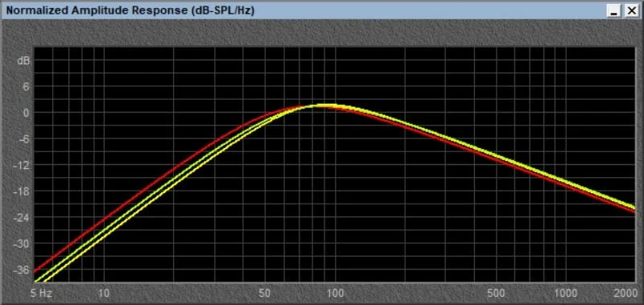Click the '-18' dB axis label
The width and height of the screenshot is (644, 305).
[x=22, y=192]
